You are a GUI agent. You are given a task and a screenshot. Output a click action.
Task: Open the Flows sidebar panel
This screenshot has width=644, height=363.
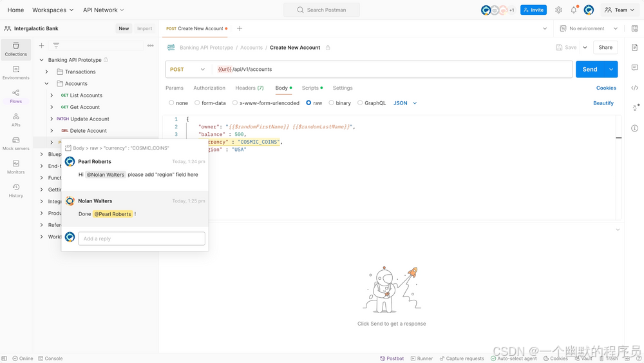tap(16, 96)
